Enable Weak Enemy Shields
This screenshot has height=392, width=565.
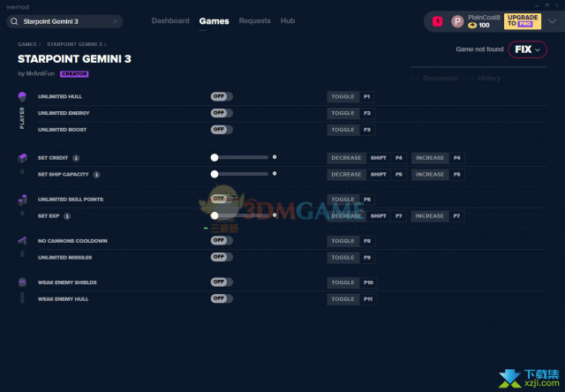(x=222, y=282)
